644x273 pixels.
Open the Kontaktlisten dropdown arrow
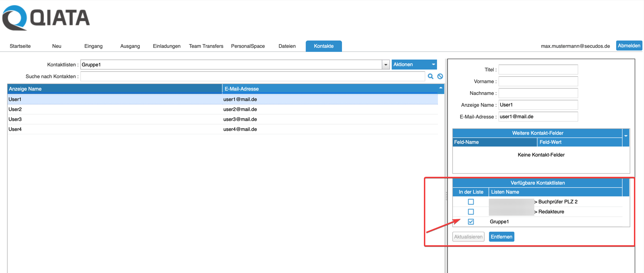click(386, 65)
